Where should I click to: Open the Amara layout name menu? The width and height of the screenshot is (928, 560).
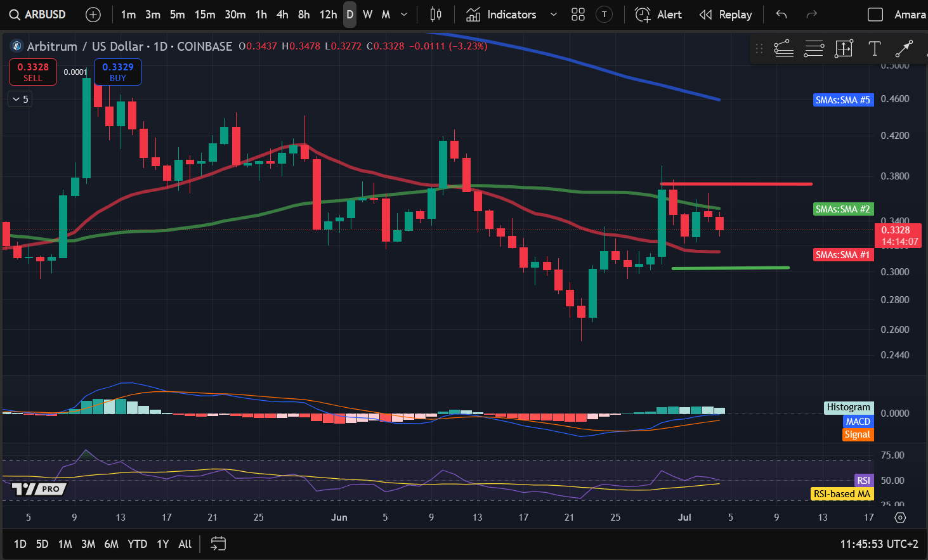point(910,15)
